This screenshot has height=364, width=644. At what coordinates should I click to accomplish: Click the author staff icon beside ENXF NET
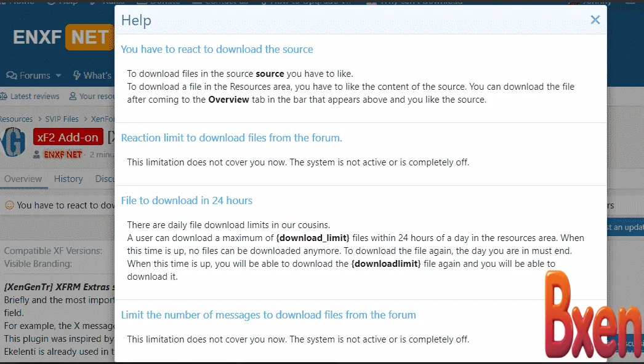pos(38,155)
